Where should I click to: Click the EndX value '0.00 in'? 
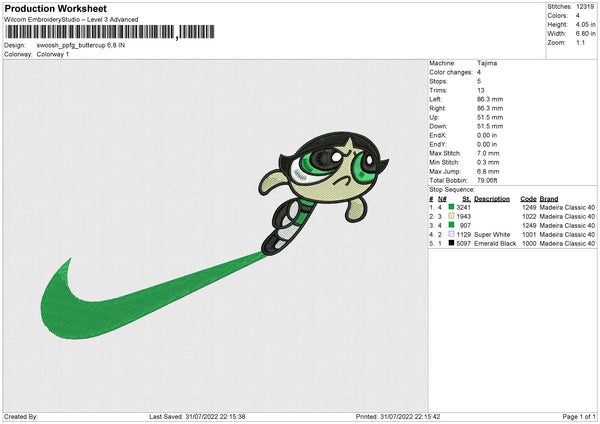coord(487,135)
